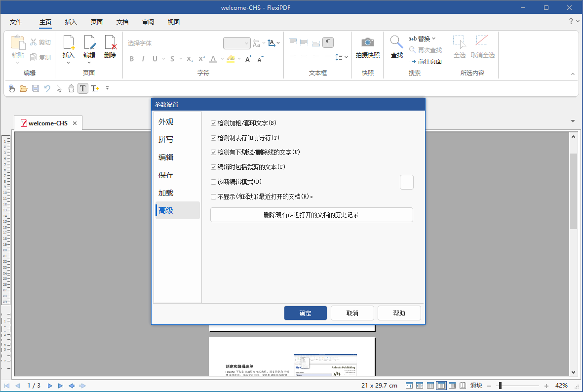Click the Edit page (编辑) icon in the ribbon
583x392 pixels.
click(89, 42)
